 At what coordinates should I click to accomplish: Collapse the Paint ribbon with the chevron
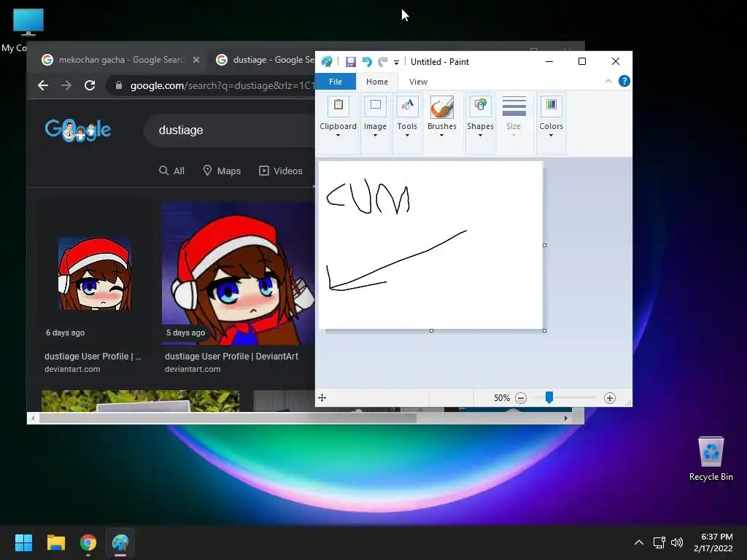tap(608, 82)
